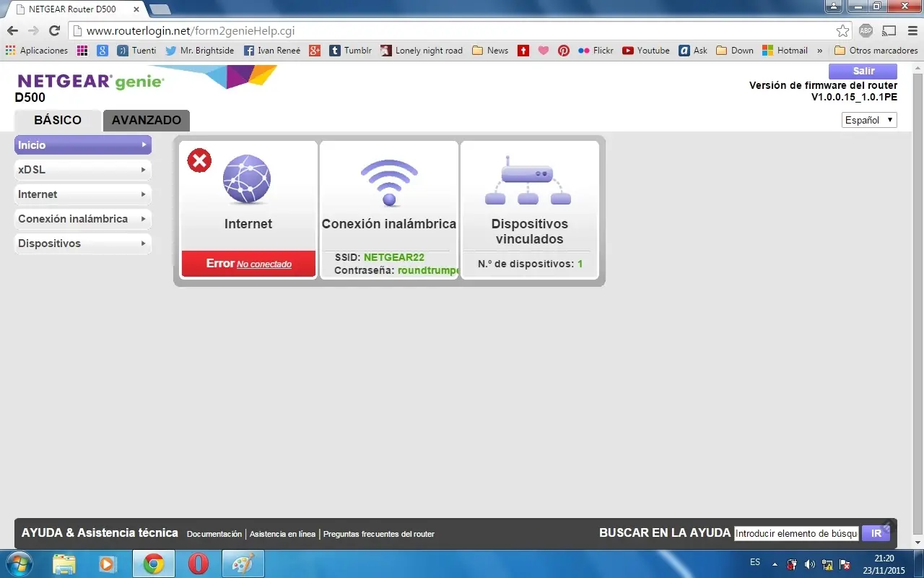
Task: Open Opera from the taskbar
Action: [x=199, y=564]
